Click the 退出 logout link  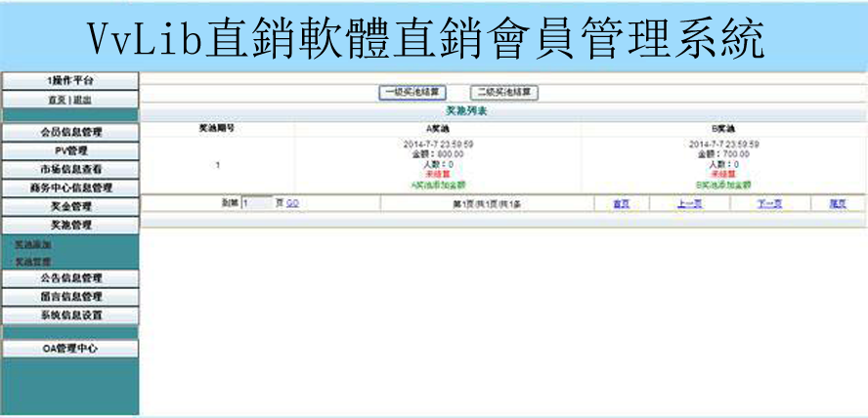82,100
